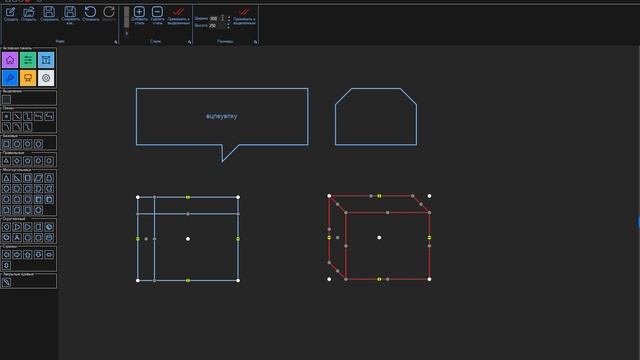The width and height of the screenshot is (640, 360).
Task: Open the light-blue text box panel tile
Action: point(46,60)
